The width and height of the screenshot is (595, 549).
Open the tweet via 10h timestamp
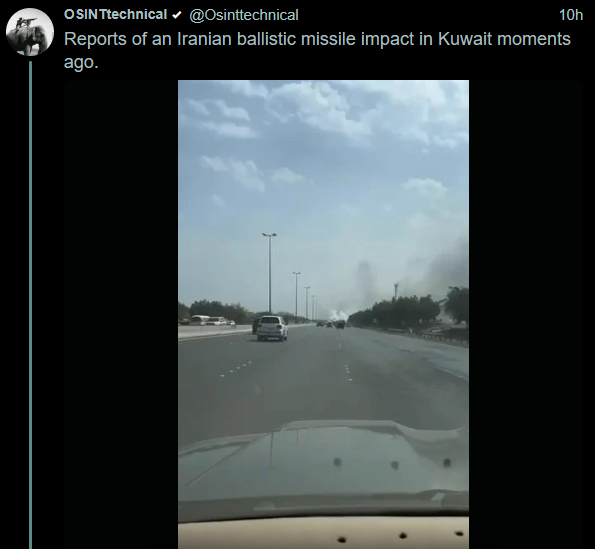click(x=571, y=15)
